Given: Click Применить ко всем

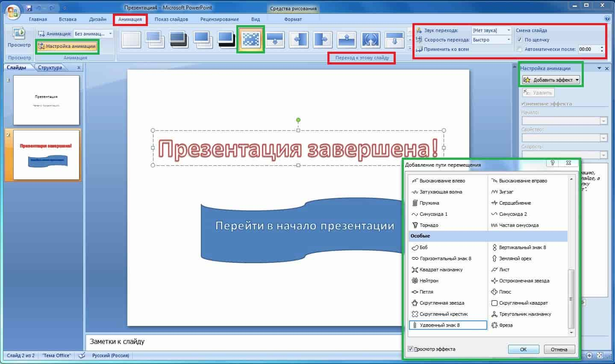Looking at the screenshot, I should coord(442,49).
